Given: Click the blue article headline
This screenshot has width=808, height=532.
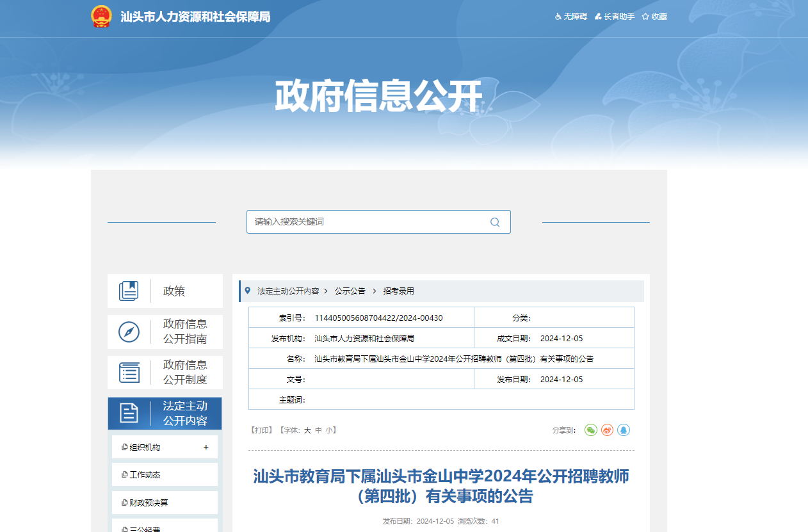Looking at the screenshot, I should 441,487.
